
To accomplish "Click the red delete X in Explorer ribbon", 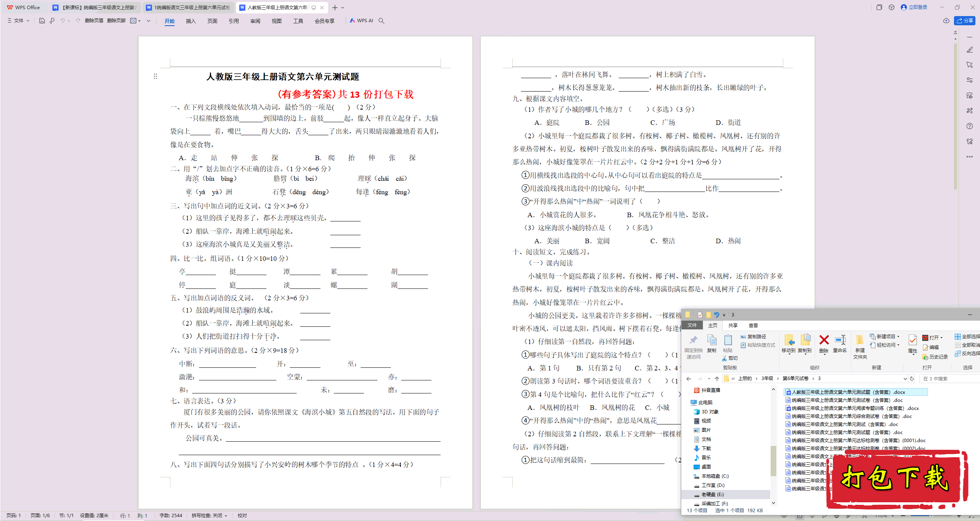I will (824, 340).
